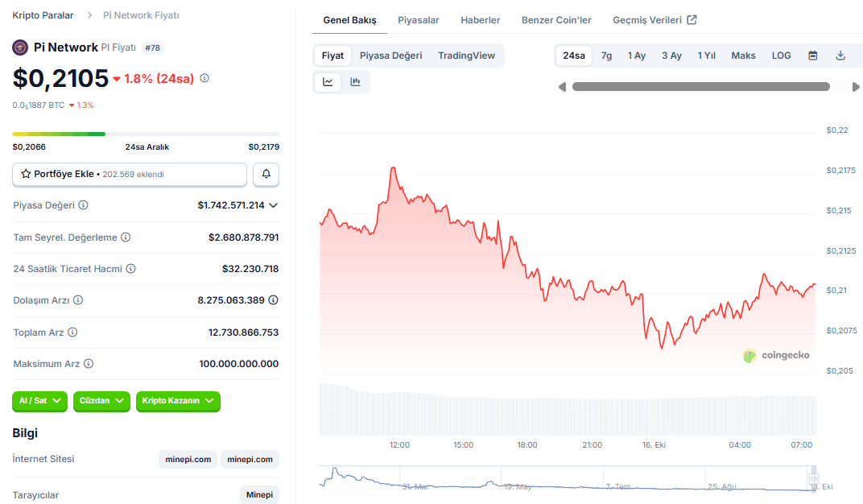Viewport: 863px width, 504px height.
Task: Click info icon next to Piyasa Değeri
Action: [x=83, y=205]
